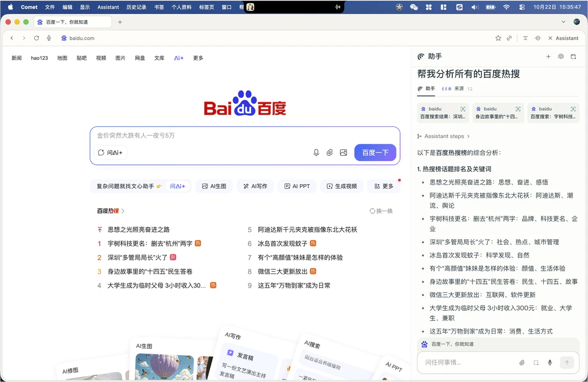This screenshot has height=382, width=588.
Task: Click the attachment paperclip in the search box
Action: tap(330, 152)
